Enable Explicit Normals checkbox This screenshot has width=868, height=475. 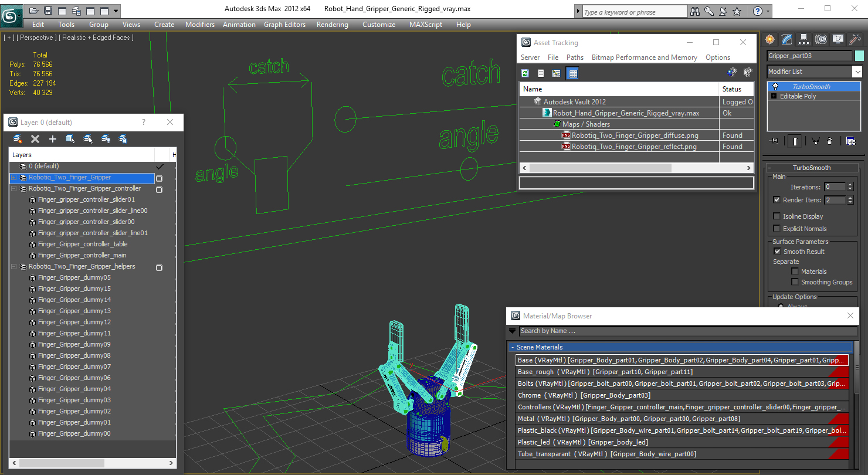click(777, 229)
